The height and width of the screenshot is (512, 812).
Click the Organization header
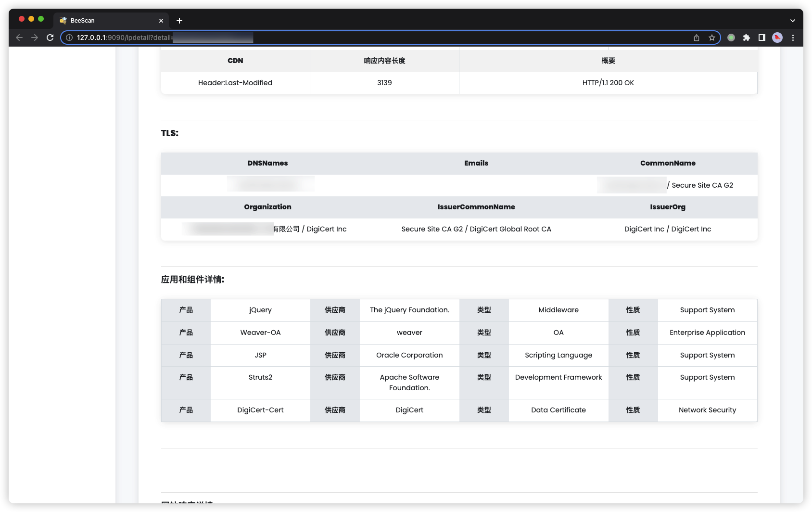[x=267, y=207]
